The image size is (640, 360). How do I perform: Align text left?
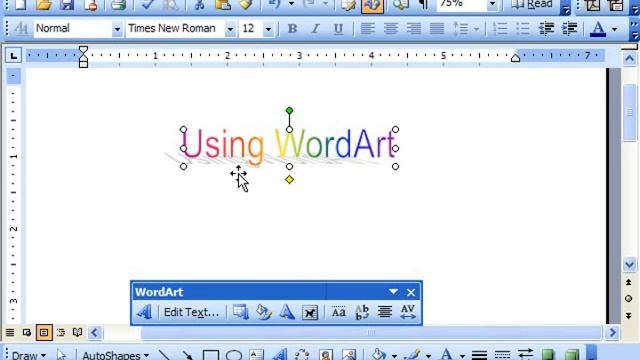click(x=367, y=29)
